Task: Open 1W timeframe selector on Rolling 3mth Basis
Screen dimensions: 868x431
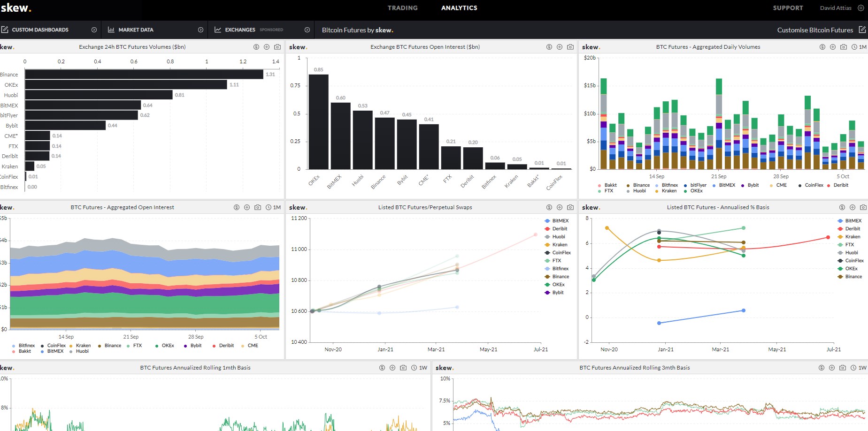Action: 859,368
